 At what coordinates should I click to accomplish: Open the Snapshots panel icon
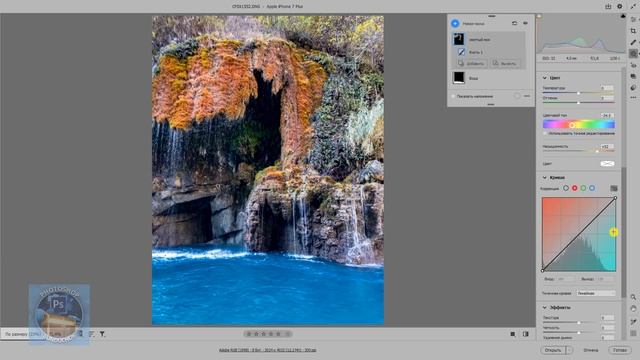point(633,76)
